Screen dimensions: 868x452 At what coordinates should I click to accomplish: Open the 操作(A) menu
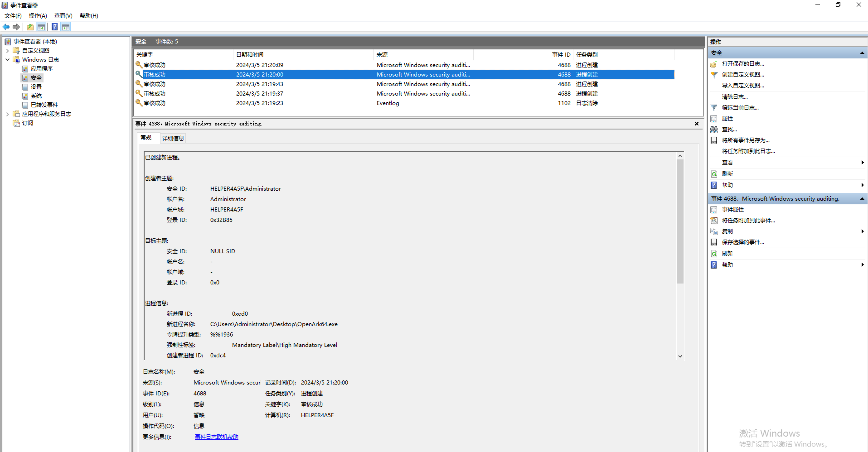(x=38, y=16)
